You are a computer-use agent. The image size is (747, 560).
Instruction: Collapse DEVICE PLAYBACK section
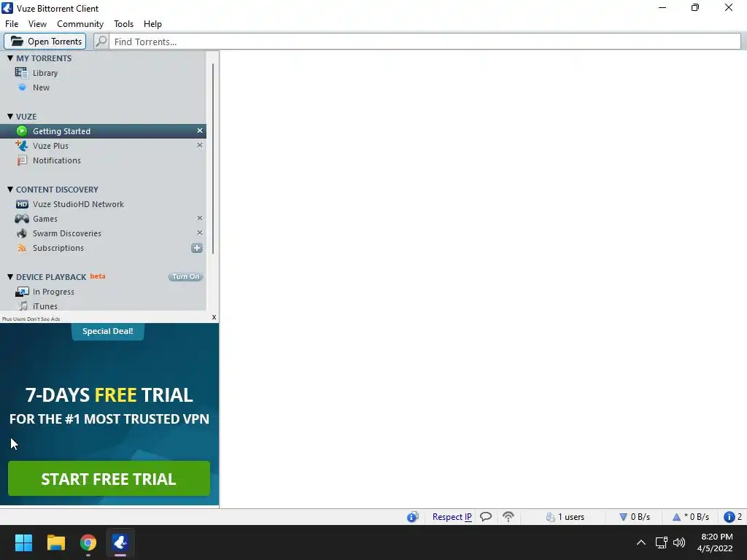point(10,276)
